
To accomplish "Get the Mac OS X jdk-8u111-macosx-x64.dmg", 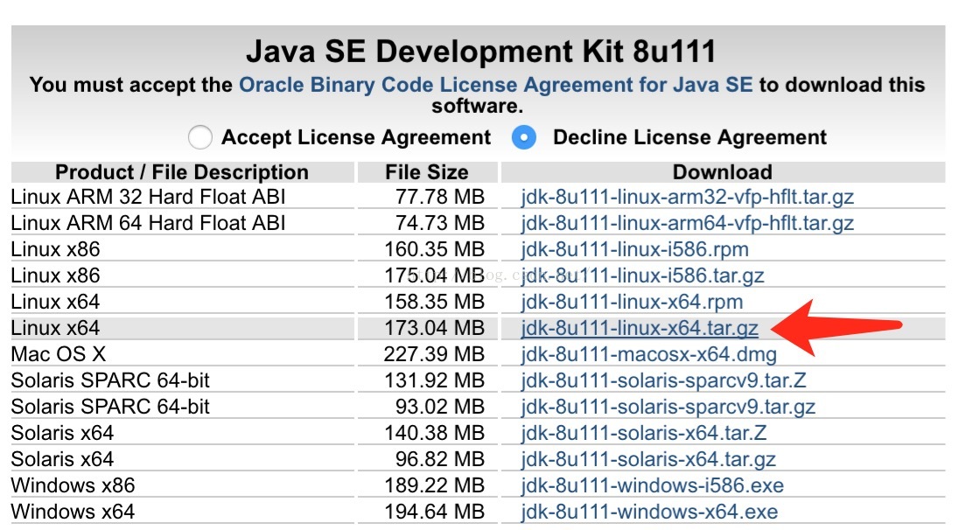I will pos(648,354).
